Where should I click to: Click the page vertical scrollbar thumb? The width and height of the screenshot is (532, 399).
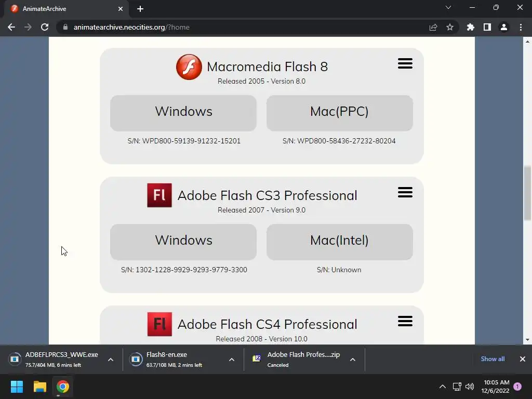pyautogui.click(x=527, y=193)
